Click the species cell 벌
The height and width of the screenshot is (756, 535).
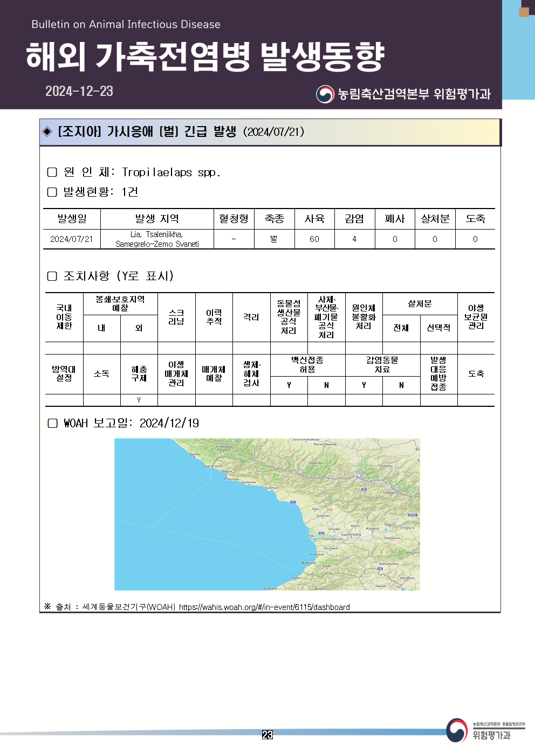[274, 239]
